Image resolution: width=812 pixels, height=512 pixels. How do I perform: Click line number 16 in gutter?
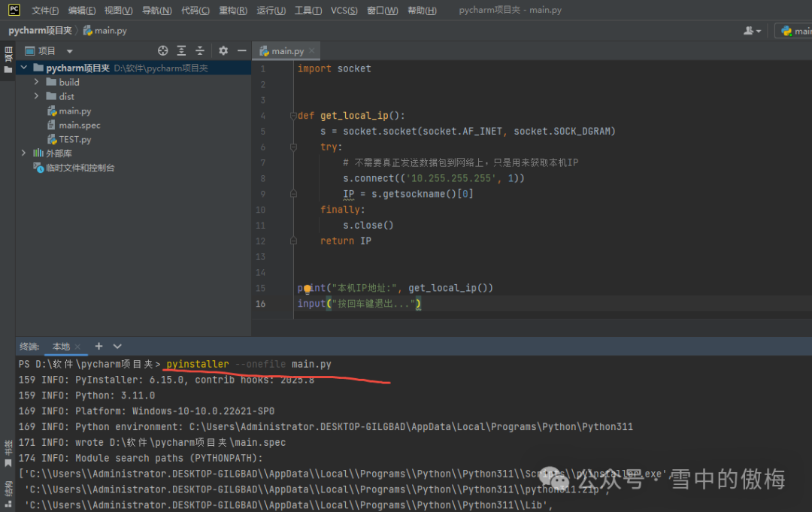click(260, 304)
